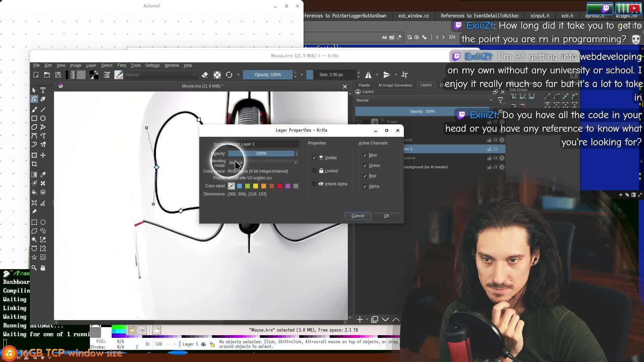Click the Save document toolbar icon
Screen dimensions: 644x362
pos(58,75)
